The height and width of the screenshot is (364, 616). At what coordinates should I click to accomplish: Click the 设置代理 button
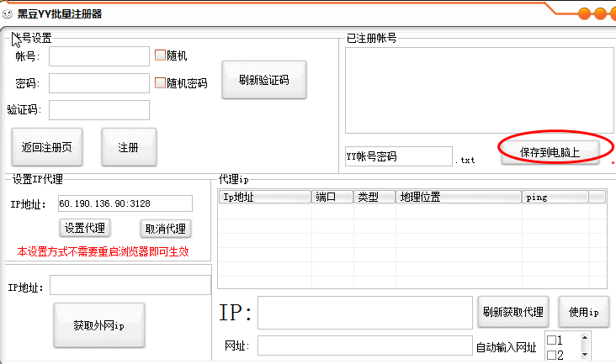point(85,228)
